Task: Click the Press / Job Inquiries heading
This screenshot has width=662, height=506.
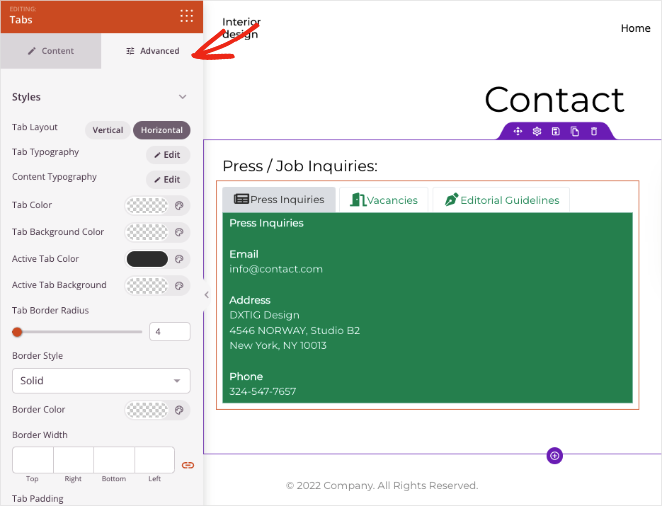Action: [x=300, y=166]
